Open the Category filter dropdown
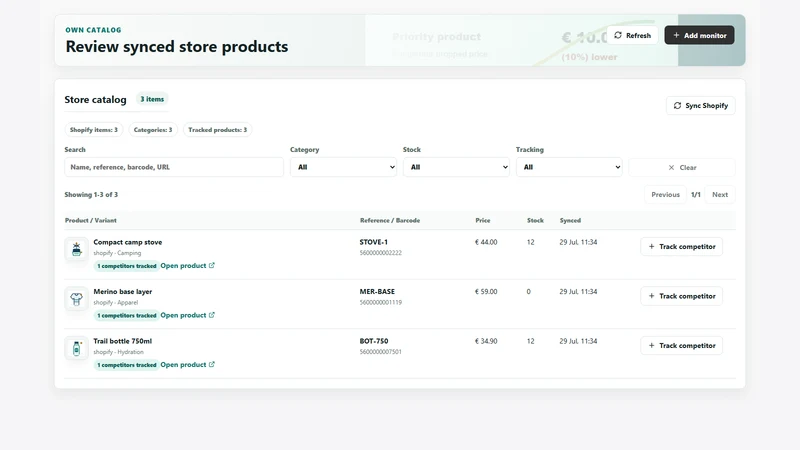 [343, 167]
